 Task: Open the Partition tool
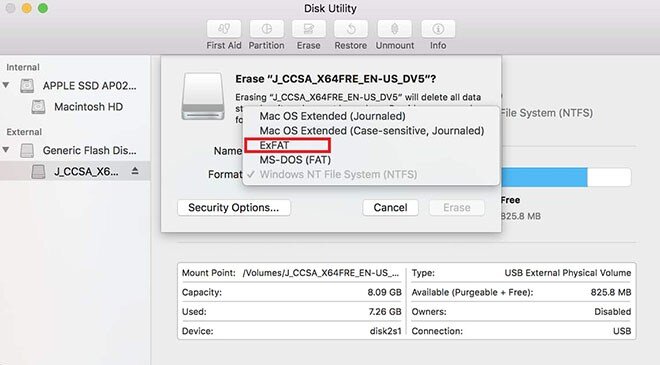266,29
